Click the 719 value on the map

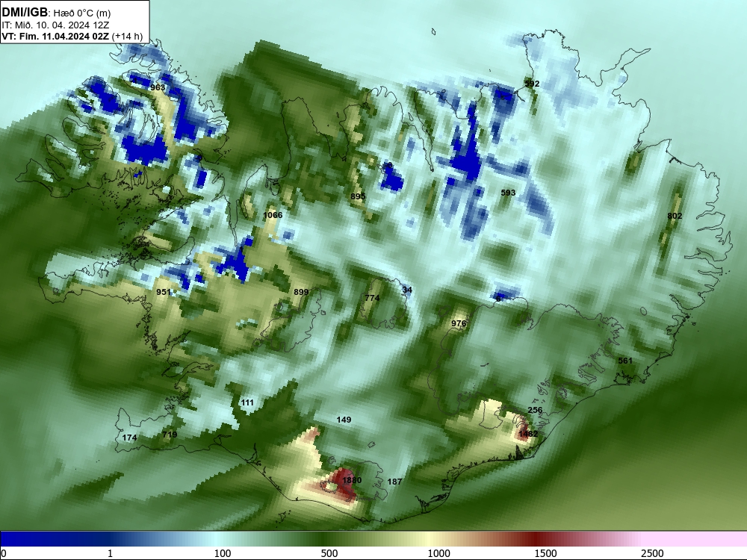(170, 435)
